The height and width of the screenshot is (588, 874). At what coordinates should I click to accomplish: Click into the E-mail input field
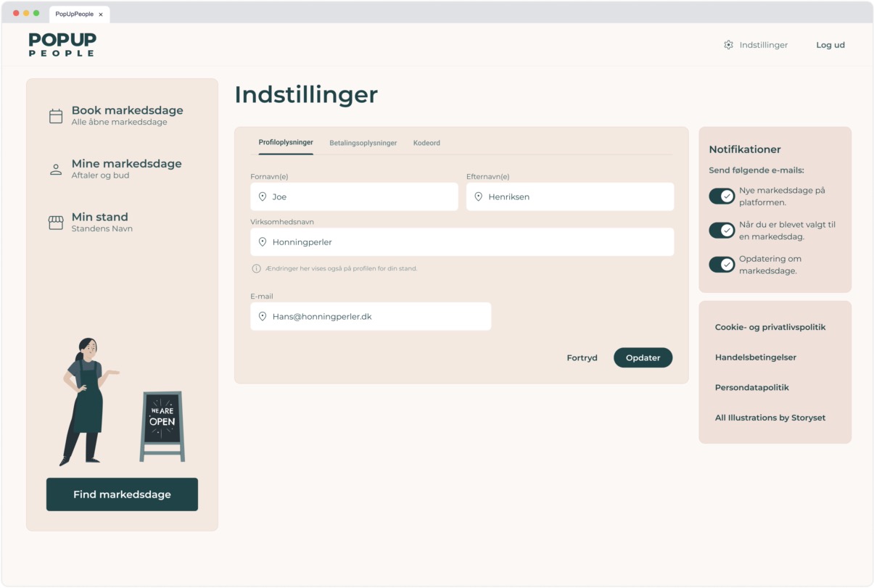[377, 316]
